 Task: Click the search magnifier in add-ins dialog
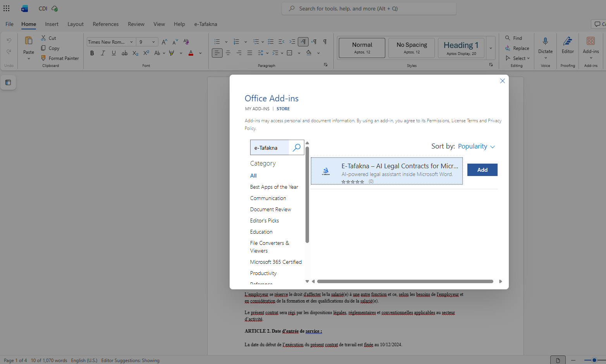pos(297,147)
